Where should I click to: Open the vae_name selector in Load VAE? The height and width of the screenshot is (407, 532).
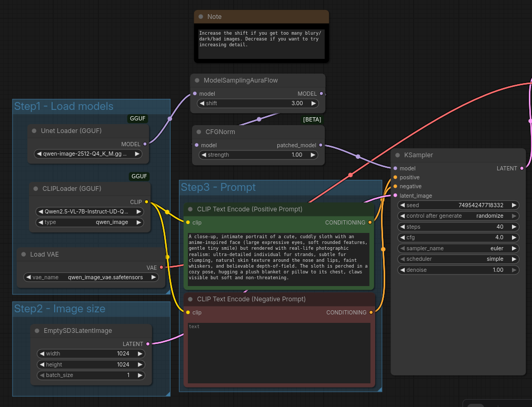[91, 277]
